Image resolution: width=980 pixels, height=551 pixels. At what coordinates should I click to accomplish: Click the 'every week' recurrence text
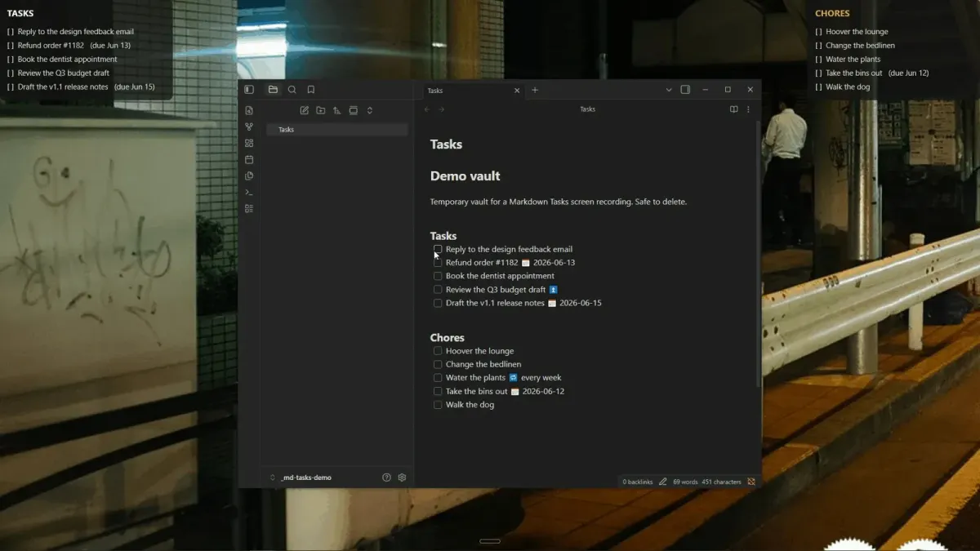coord(541,378)
